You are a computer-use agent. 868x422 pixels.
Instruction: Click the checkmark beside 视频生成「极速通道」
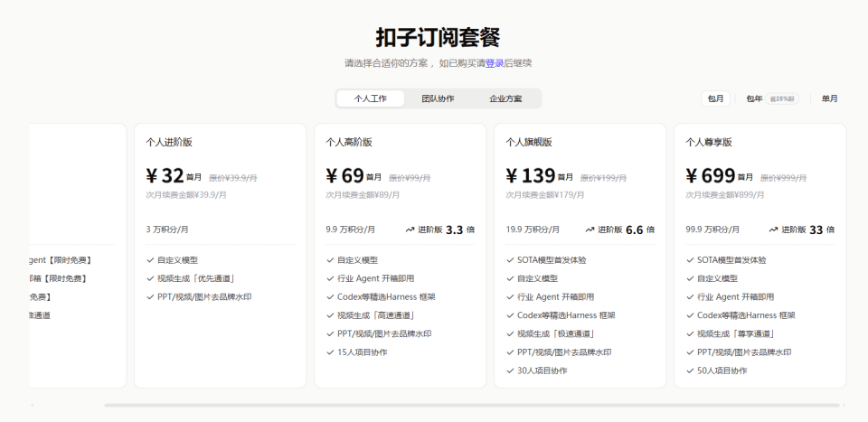coord(510,334)
